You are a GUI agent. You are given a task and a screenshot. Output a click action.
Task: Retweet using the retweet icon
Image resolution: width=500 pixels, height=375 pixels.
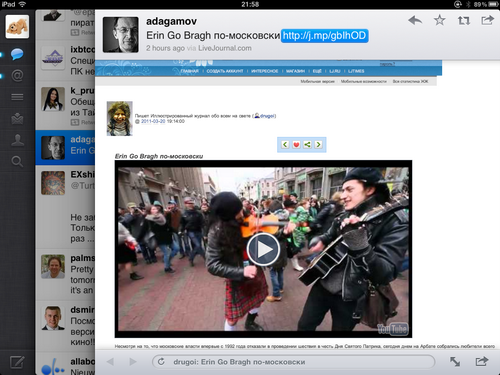(464, 21)
